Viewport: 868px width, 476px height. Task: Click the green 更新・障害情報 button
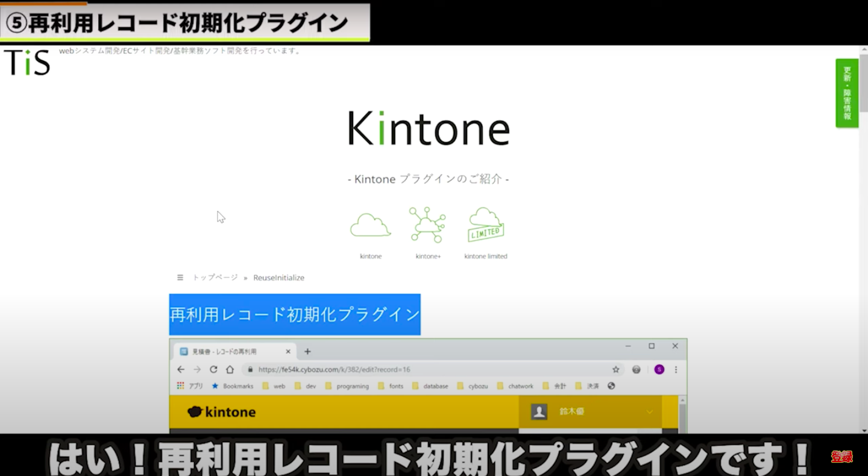[x=847, y=92]
